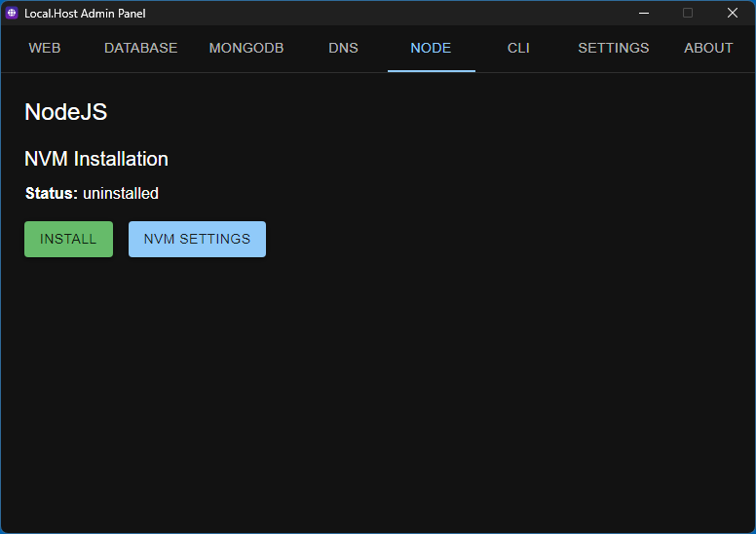The width and height of the screenshot is (756, 534).
Task: Click the NODE tab
Action: point(431,49)
